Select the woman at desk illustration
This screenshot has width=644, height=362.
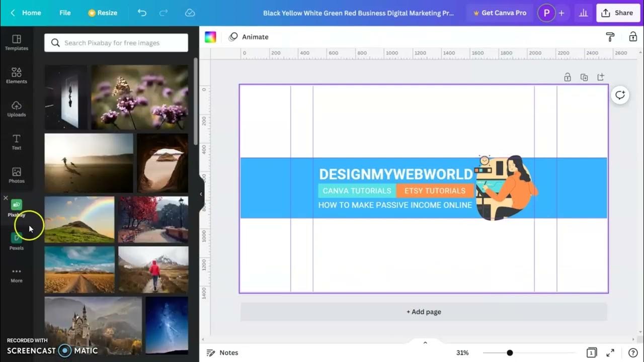[506, 188]
